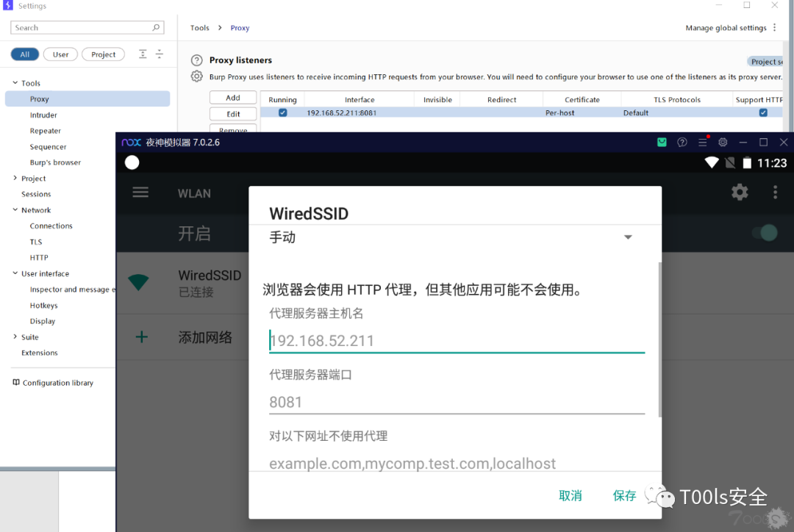
Task: Open Repeater settings
Action: point(45,131)
